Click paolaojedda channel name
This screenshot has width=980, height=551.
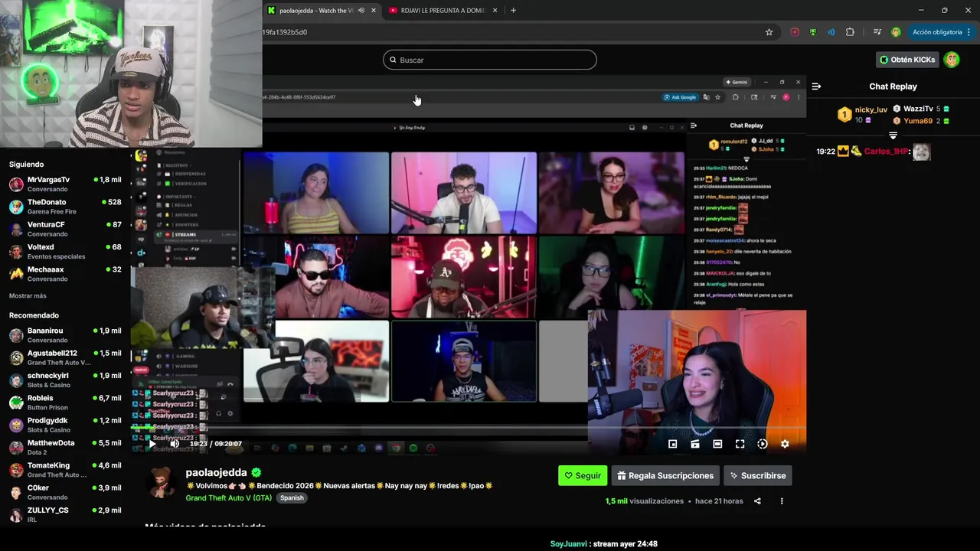pyautogui.click(x=217, y=473)
